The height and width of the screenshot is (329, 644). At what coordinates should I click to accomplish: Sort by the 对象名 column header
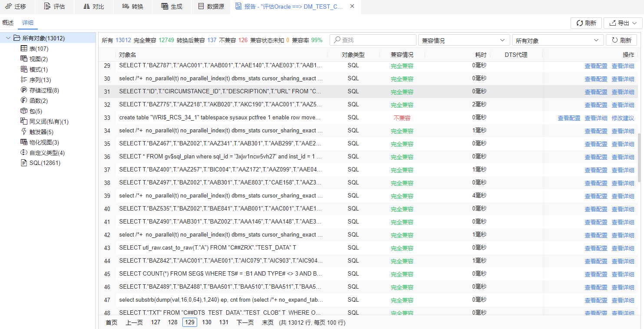(128, 55)
